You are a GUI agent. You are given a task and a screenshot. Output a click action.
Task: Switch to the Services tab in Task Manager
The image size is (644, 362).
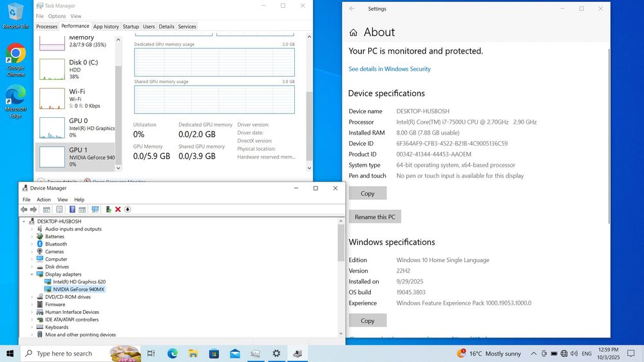[x=187, y=26]
